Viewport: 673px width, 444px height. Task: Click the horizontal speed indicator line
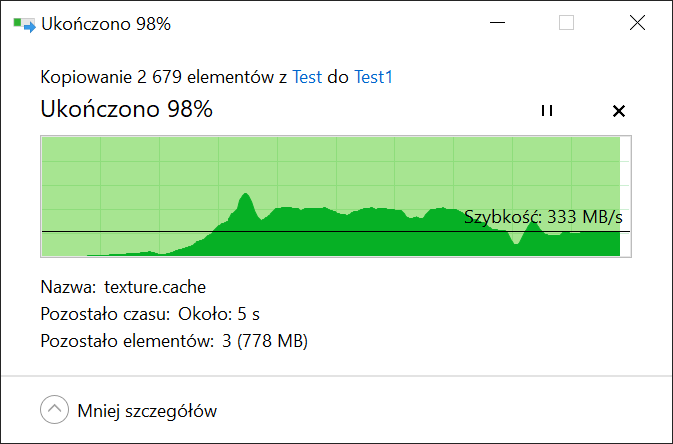point(336,231)
